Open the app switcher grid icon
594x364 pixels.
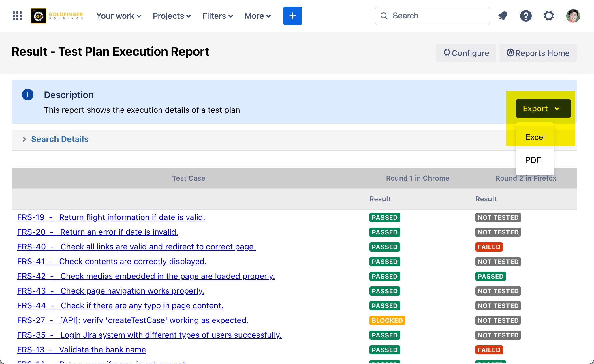pos(17,16)
